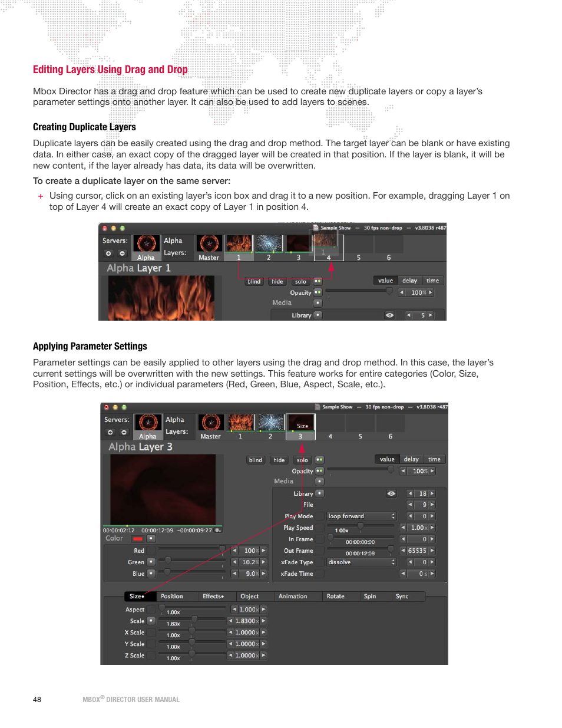Click add server plus icon in lower screenshot

pyautogui.click(x=110, y=432)
